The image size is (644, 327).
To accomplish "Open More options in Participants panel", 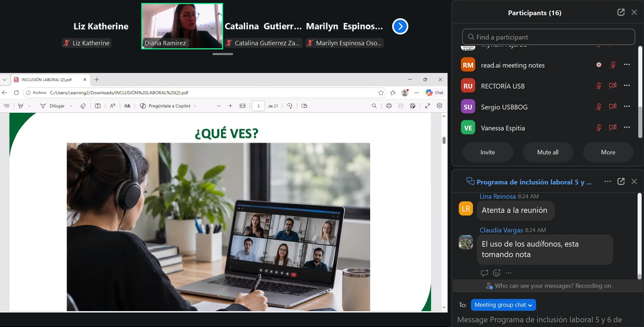I will pyautogui.click(x=608, y=152).
